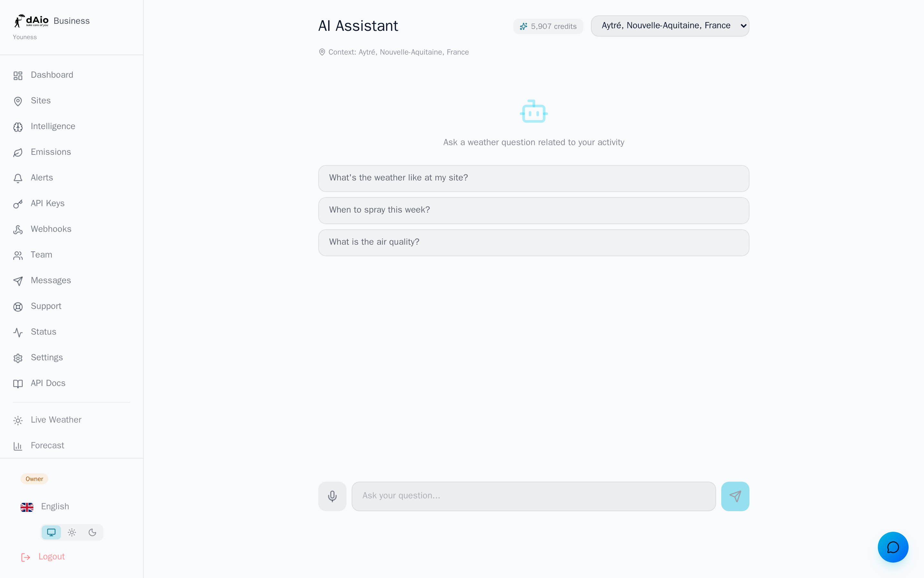The height and width of the screenshot is (578, 924).
Task: Click the Support lifebuoy icon
Action: (18, 307)
